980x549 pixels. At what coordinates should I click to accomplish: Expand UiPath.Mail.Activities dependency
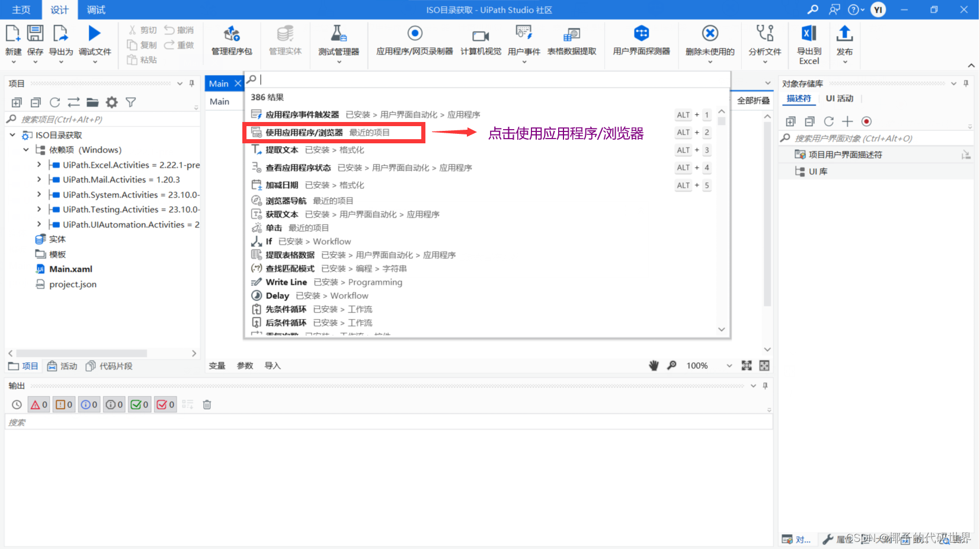[x=39, y=179]
